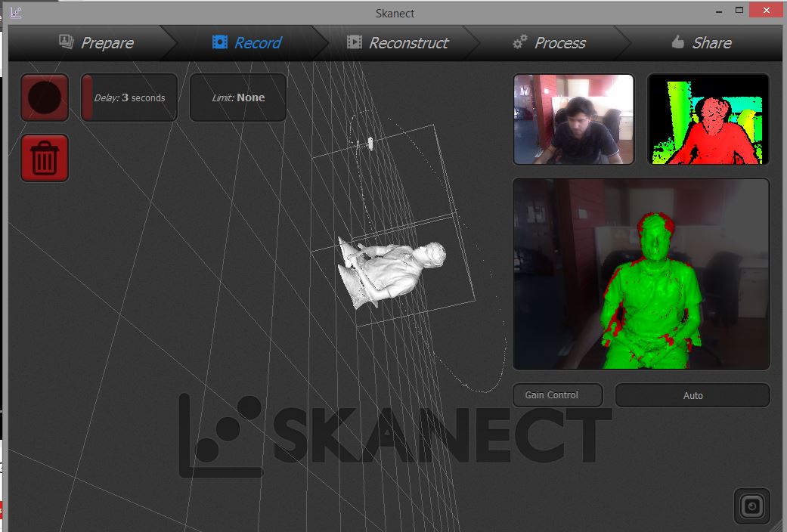Adjust the Delay 3 seconds slider
The width and height of the screenshot is (787, 532).
(x=129, y=97)
